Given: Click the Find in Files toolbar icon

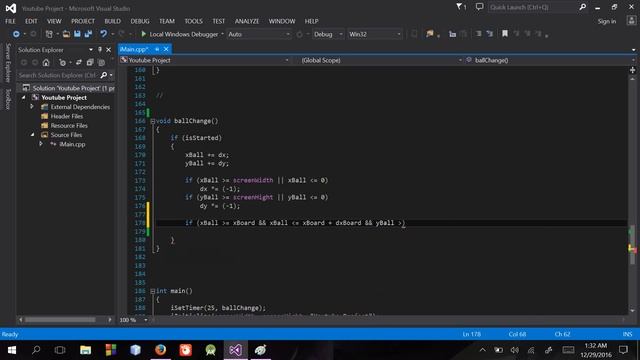Looking at the screenshot, I should click(x=429, y=34).
